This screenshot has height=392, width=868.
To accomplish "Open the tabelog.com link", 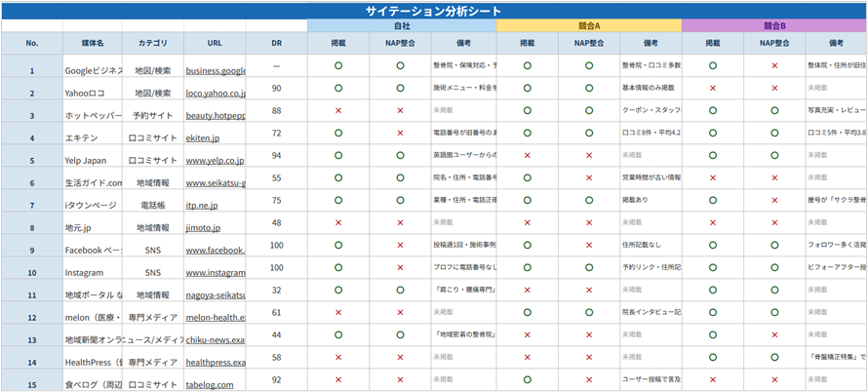I will (x=210, y=385).
